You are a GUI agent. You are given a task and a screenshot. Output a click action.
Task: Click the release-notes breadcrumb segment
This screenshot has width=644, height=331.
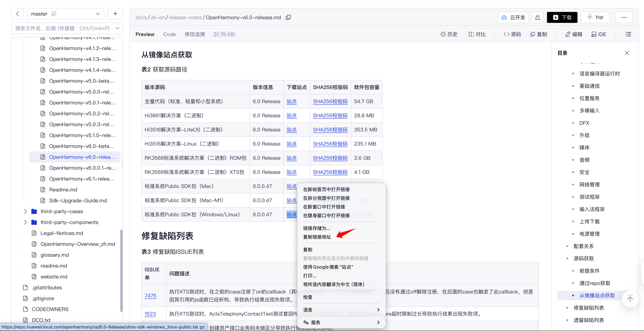coord(185,18)
